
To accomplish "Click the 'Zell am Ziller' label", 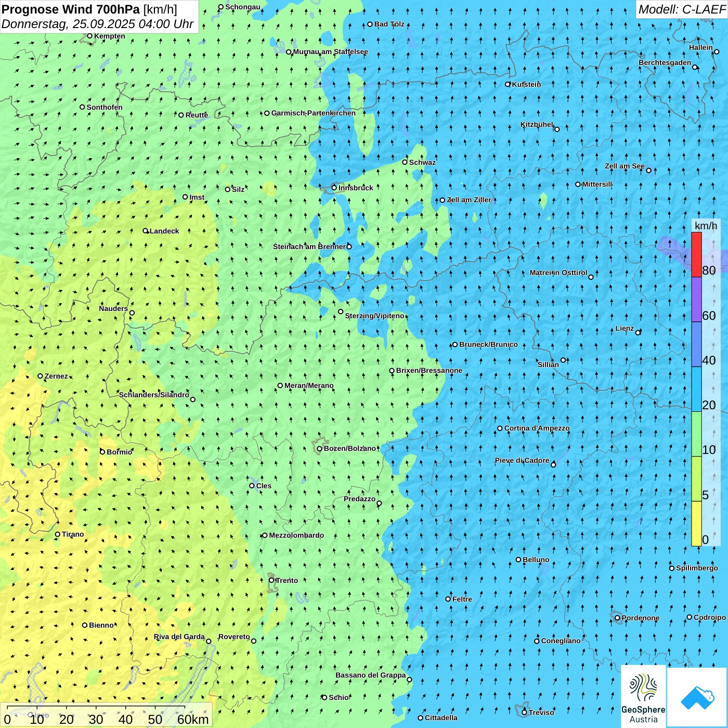I will point(469,200).
